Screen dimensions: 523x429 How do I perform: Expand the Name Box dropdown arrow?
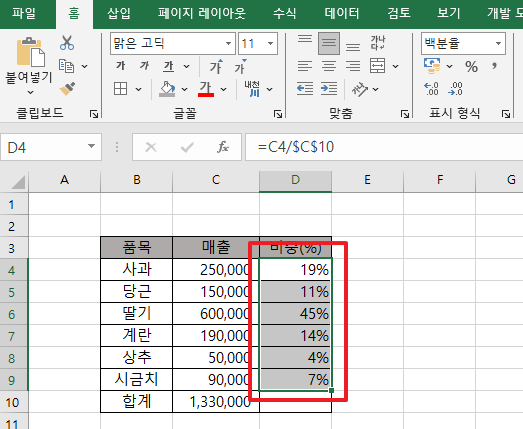(91, 146)
